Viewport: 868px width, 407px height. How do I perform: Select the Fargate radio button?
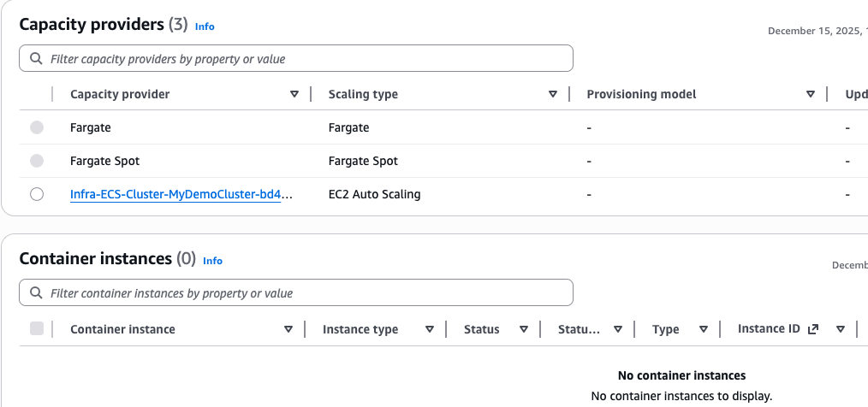pyautogui.click(x=37, y=127)
